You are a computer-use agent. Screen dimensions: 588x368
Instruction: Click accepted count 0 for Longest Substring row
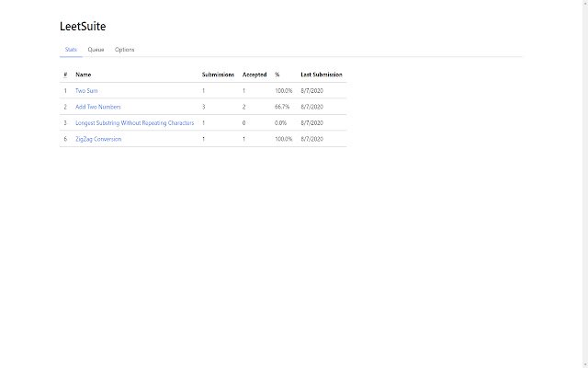point(243,123)
